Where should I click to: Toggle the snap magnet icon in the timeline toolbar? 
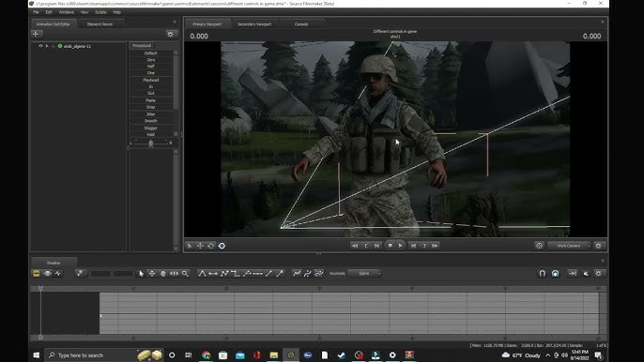[543, 273]
